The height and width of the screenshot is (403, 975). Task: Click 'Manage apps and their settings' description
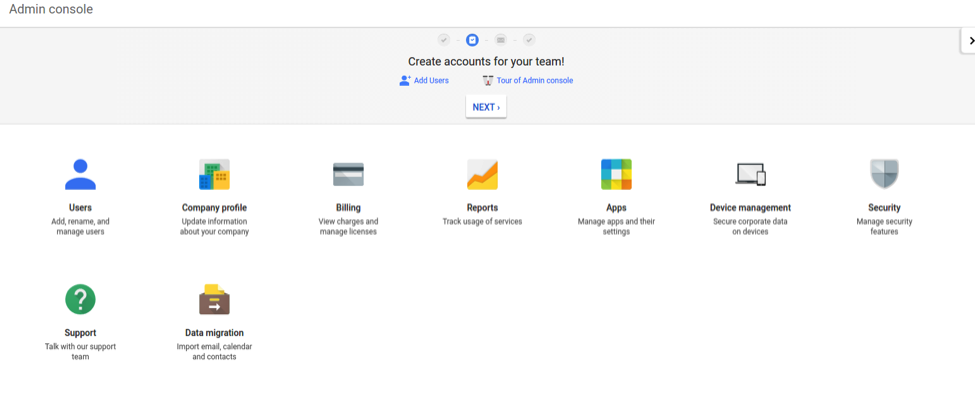[x=616, y=226]
